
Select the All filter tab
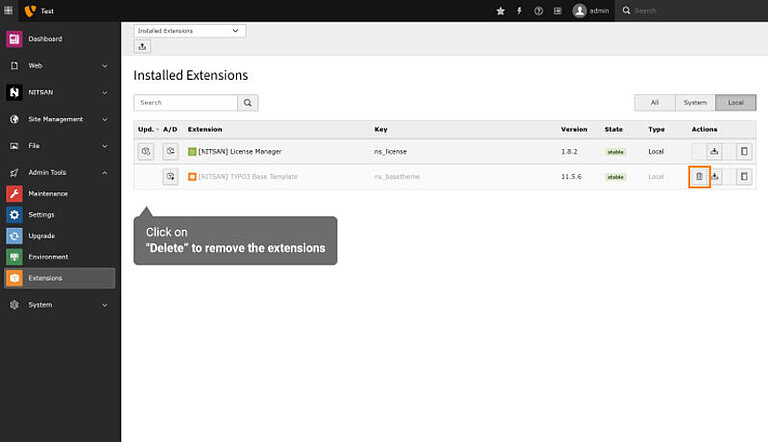654,102
